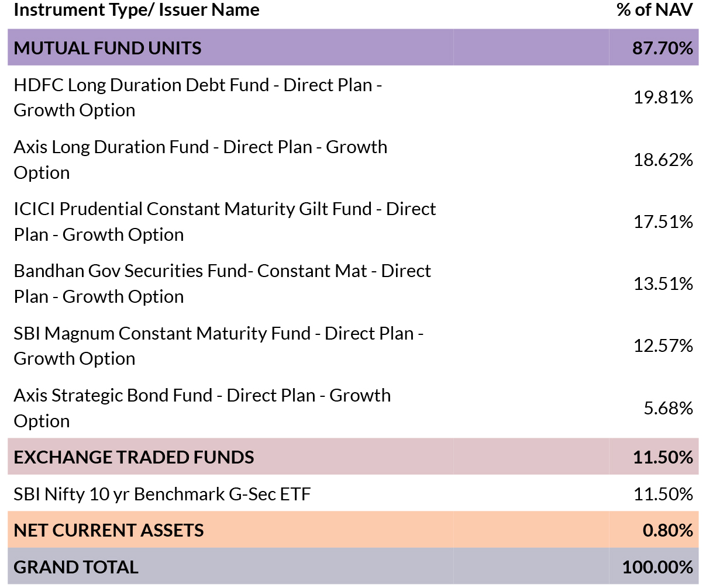Click the 19.81% value

pyautogui.click(x=663, y=97)
